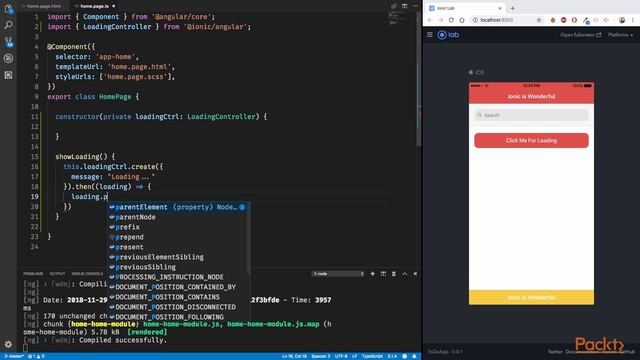Click line and column indicator in status bar
The width and height of the screenshot is (640, 360).
294,356
